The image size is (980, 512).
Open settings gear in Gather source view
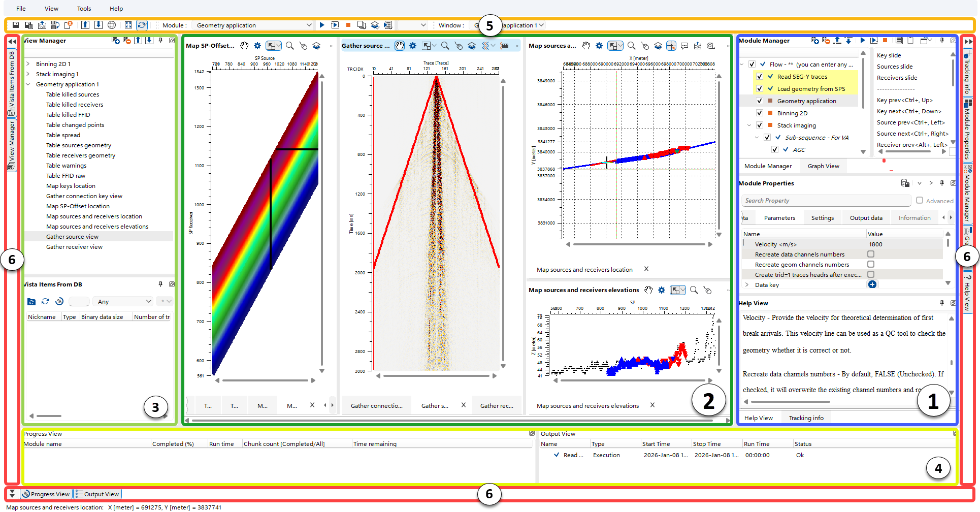coord(413,46)
